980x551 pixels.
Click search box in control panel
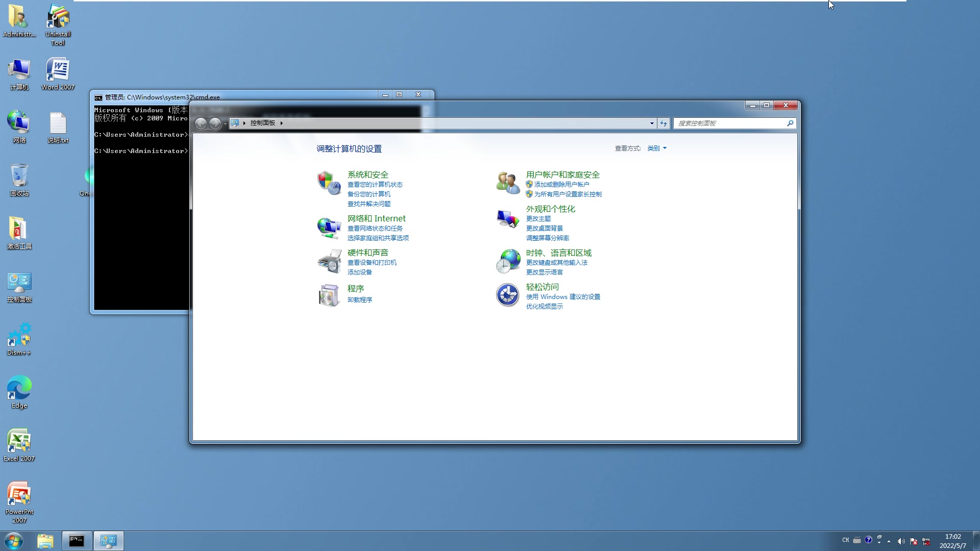pyautogui.click(x=731, y=123)
